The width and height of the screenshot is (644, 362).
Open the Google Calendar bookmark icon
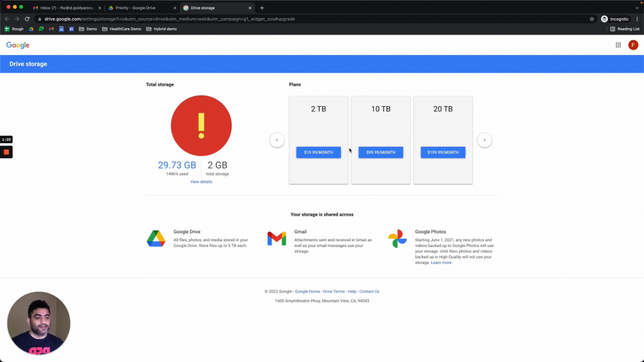coord(61,29)
